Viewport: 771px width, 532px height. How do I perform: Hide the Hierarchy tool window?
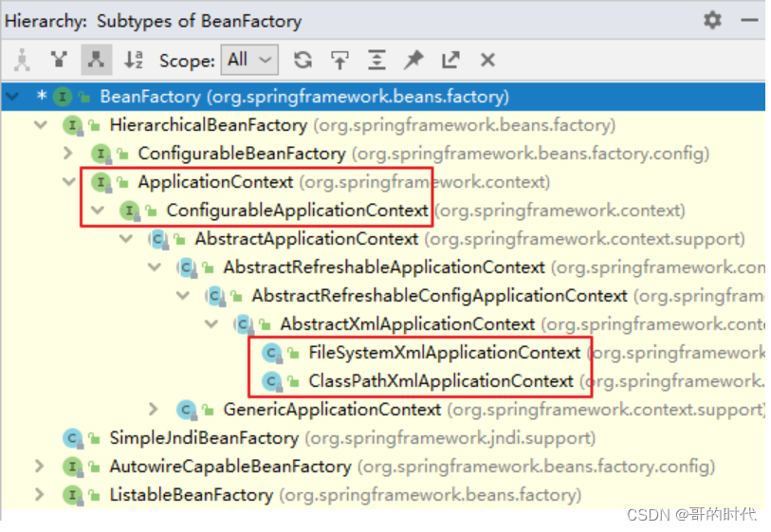click(749, 20)
